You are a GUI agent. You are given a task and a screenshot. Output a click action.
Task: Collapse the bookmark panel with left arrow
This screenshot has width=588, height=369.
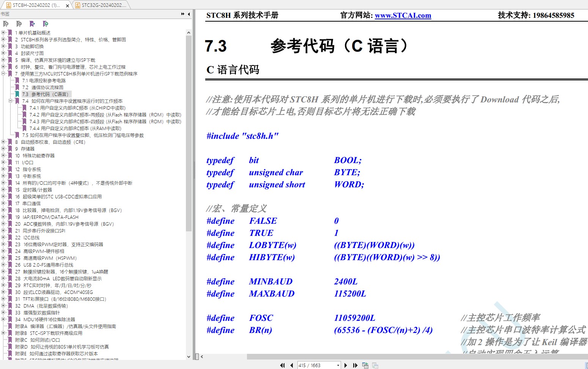189,14
